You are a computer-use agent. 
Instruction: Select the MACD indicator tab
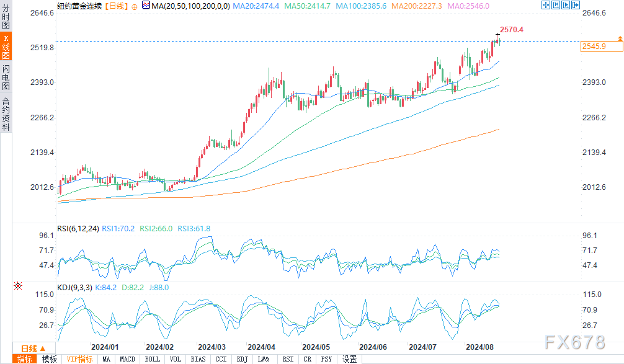127,359
